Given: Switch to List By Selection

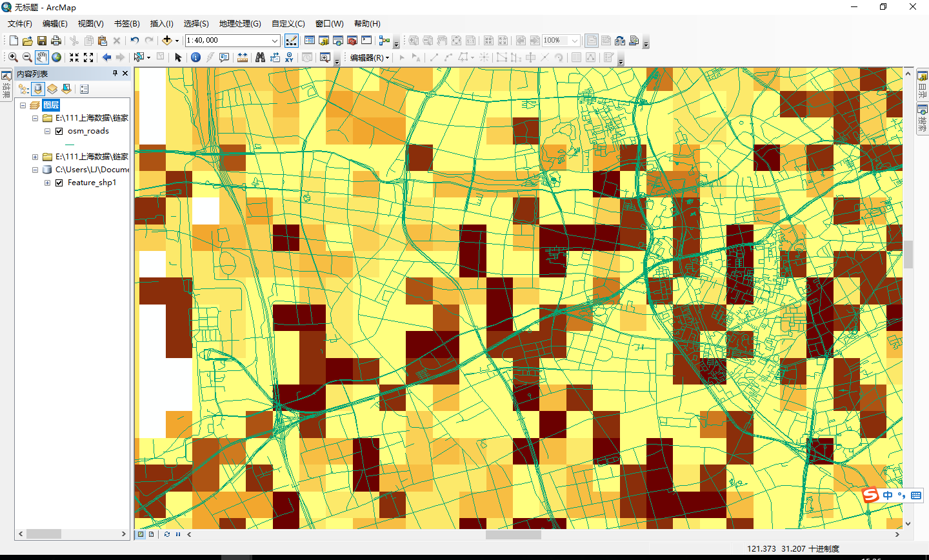Looking at the screenshot, I should 66,89.
